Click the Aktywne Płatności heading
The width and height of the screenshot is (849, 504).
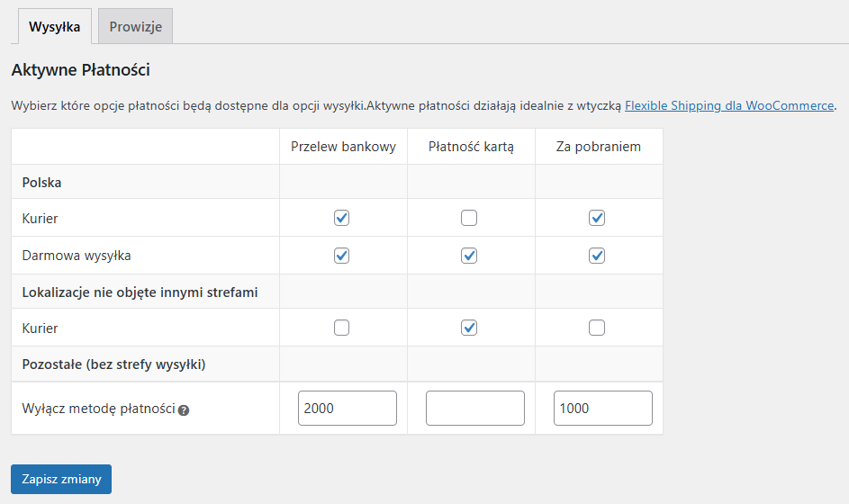coord(80,70)
